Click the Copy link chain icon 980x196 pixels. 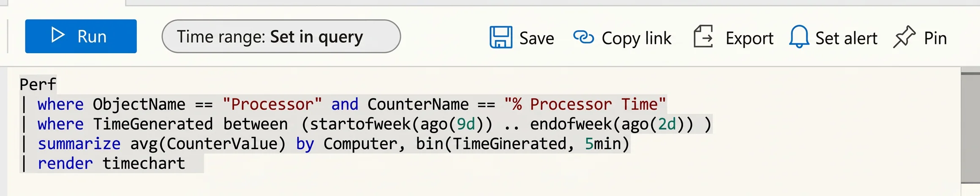[584, 37]
